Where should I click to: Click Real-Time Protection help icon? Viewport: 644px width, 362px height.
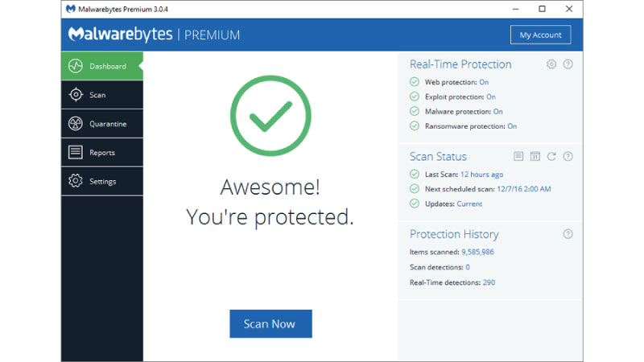pos(568,64)
